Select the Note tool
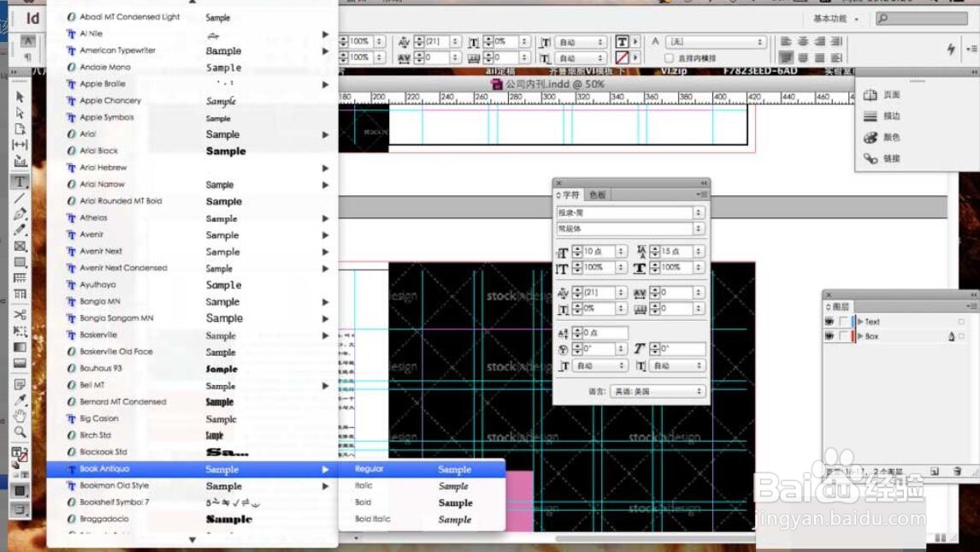980x552 pixels. click(x=20, y=384)
